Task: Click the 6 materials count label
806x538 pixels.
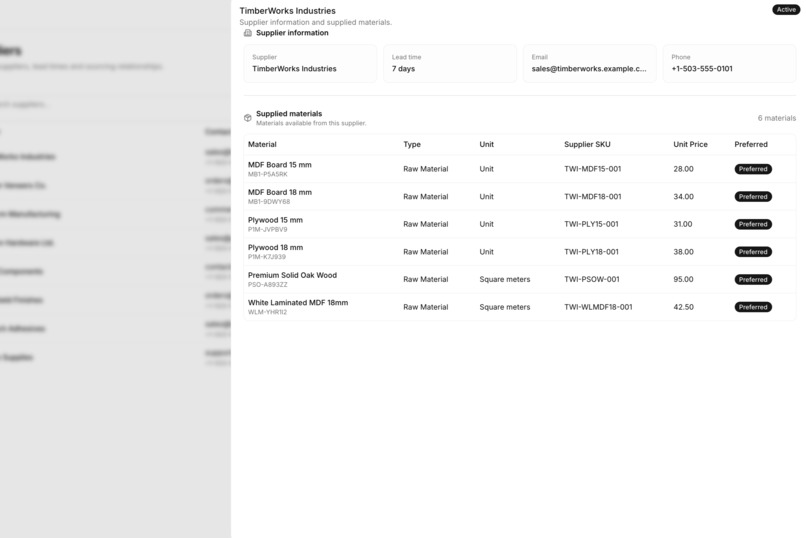Action: (x=777, y=118)
